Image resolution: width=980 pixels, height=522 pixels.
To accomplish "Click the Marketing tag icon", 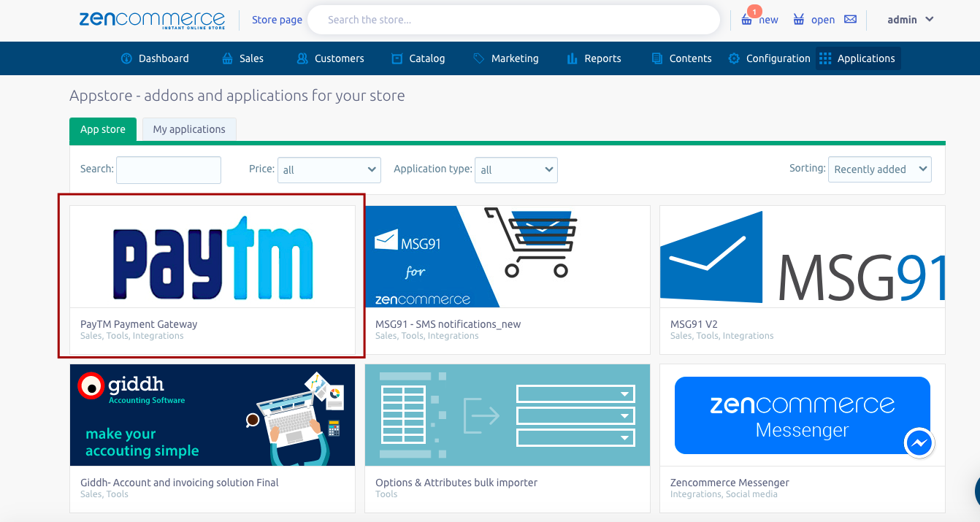I will pos(478,58).
